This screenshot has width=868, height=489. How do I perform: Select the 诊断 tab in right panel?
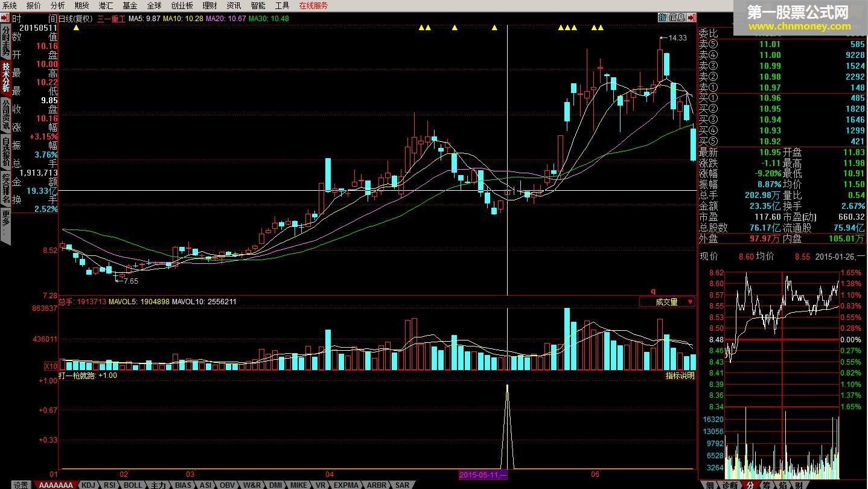[730, 485]
